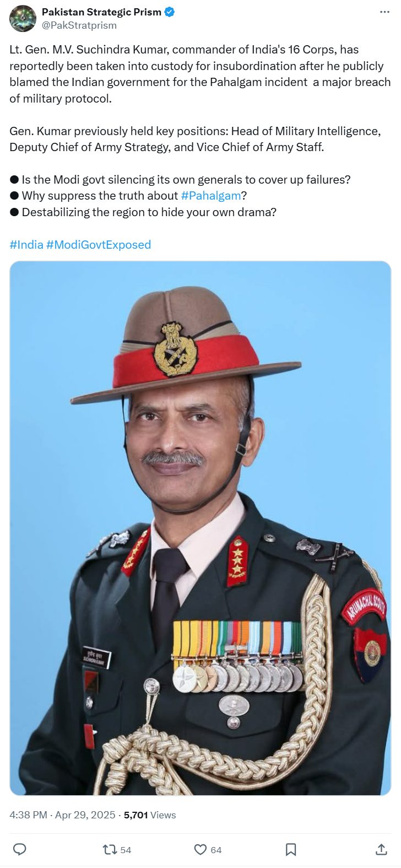Click the 4:38 PM Apr 29, 2025 timestamp
Viewport: 401px width, 868px height.
[62, 815]
